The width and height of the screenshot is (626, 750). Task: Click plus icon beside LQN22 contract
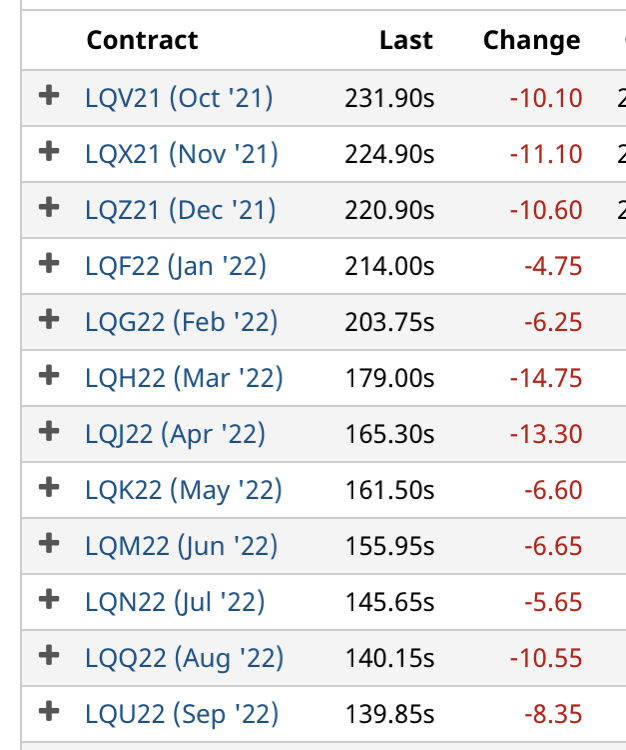(x=49, y=599)
